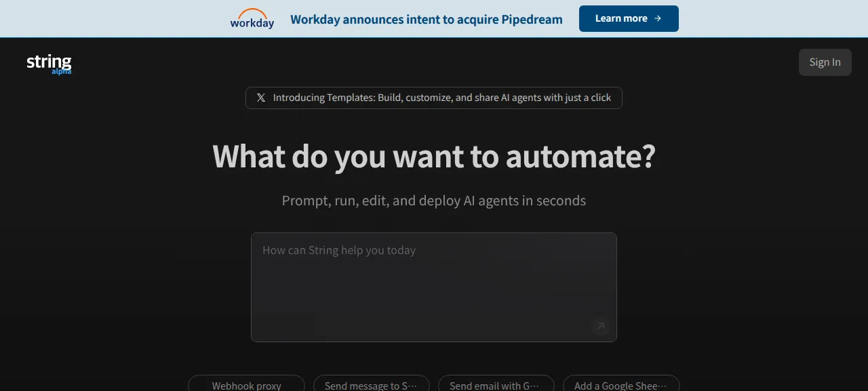Click the word String in the header logo

click(49, 62)
